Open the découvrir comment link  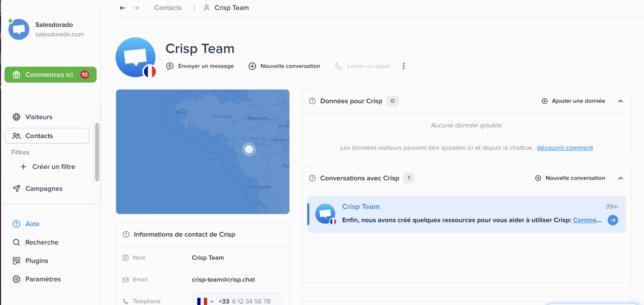(565, 148)
